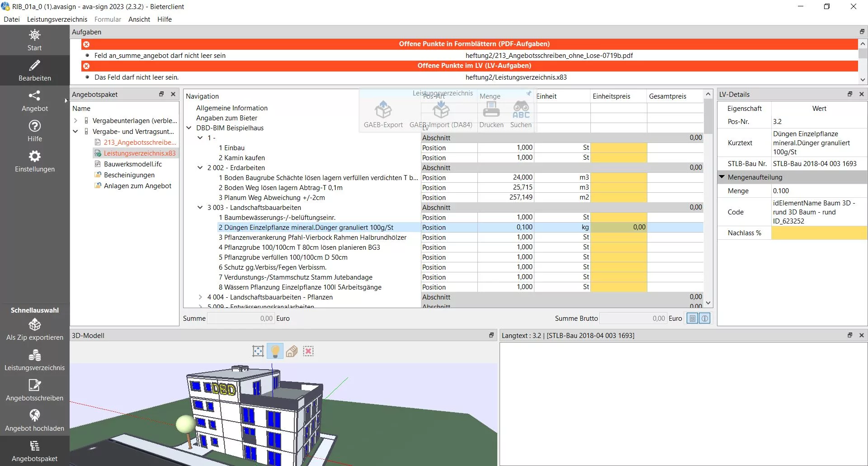Open the Bescheinigungen folder

point(129,175)
